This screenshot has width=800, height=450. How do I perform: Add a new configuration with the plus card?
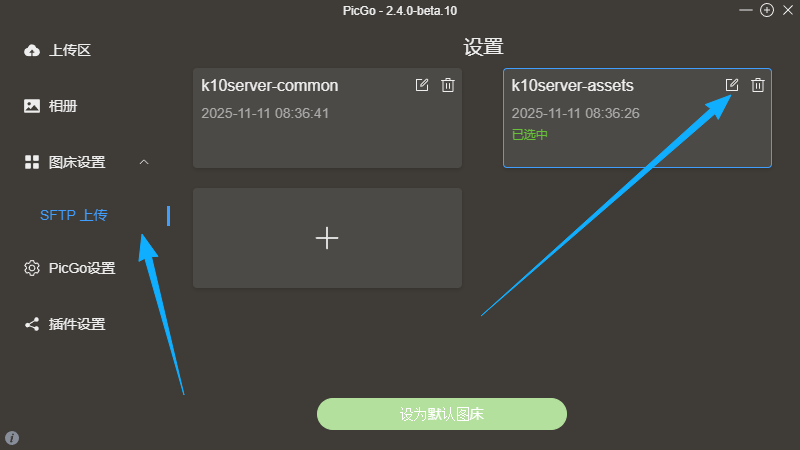(x=327, y=238)
